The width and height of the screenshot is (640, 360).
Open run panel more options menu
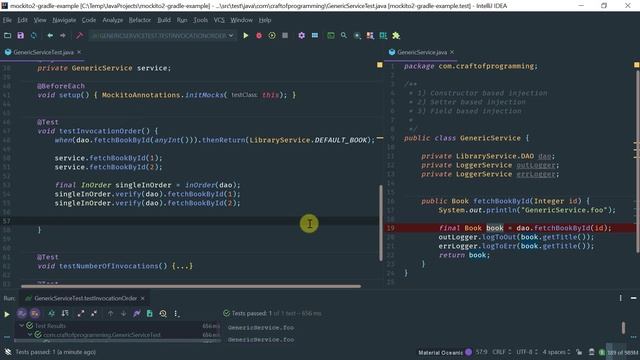coord(176,313)
